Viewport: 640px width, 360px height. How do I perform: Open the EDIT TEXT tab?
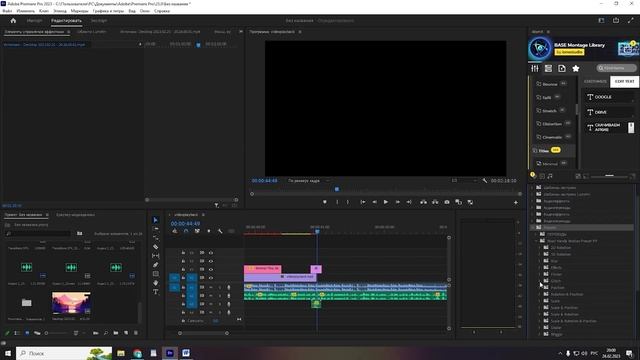tap(624, 82)
